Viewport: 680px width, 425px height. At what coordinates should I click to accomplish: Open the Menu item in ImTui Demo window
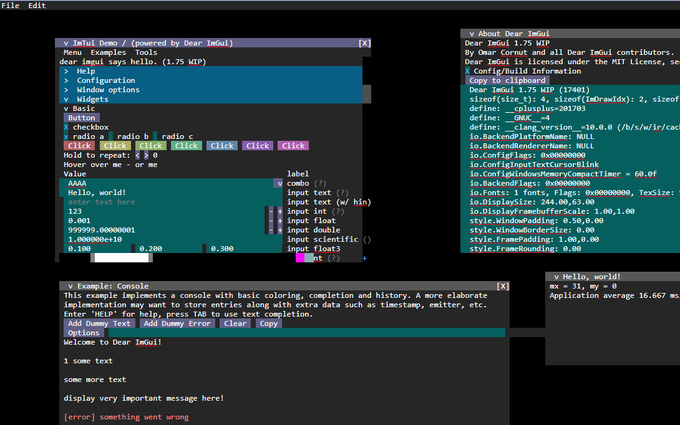click(72, 52)
